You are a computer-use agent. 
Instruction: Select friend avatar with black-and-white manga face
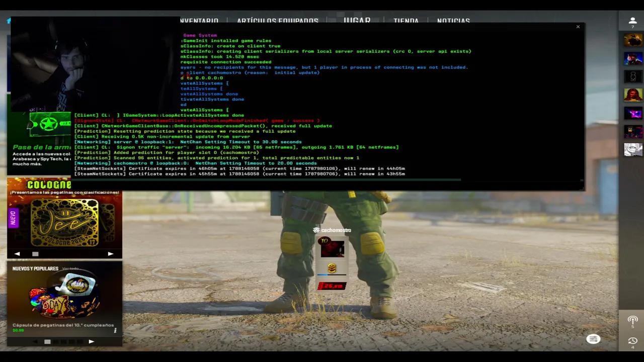click(x=633, y=149)
